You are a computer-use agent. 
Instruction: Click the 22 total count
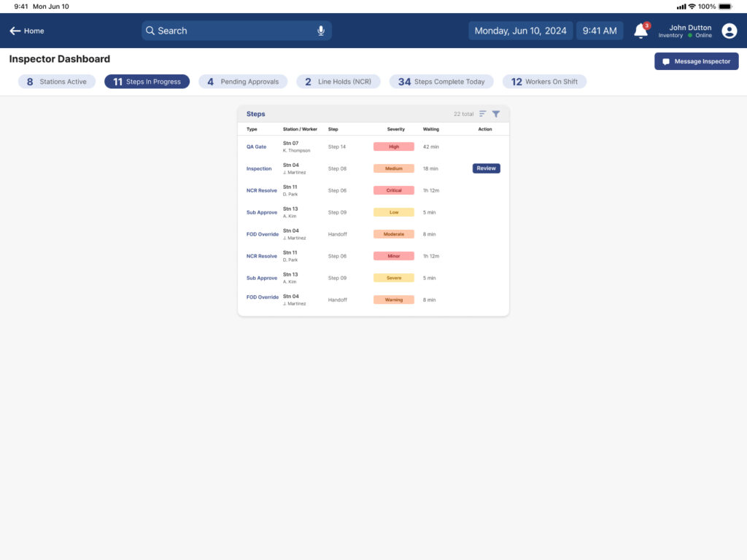463,114
